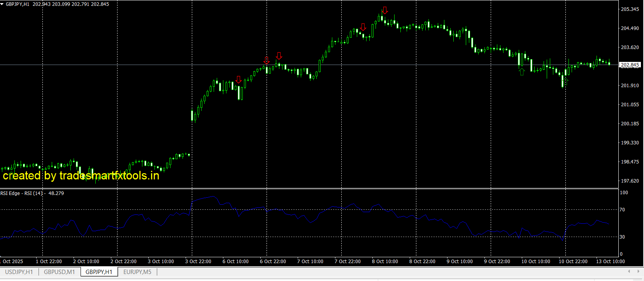Image resolution: width=644 pixels, height=281 pixels.
Task: Open the EURJPY,M5 chart tab
Action: point(137,272)
